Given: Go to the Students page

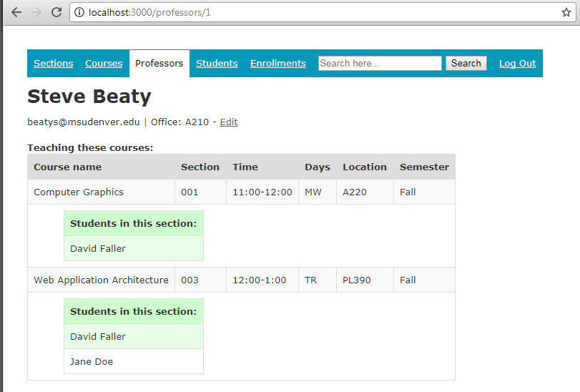Looking at the screenshot, I should pos(217,63).
